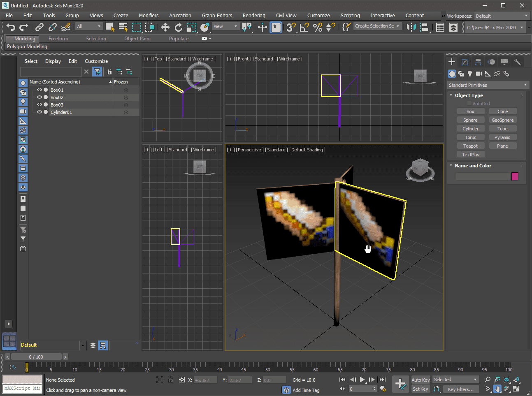Screen dimensions: 532x396
Task: Select the Lights category icon
Action: [x=470, y=74]
